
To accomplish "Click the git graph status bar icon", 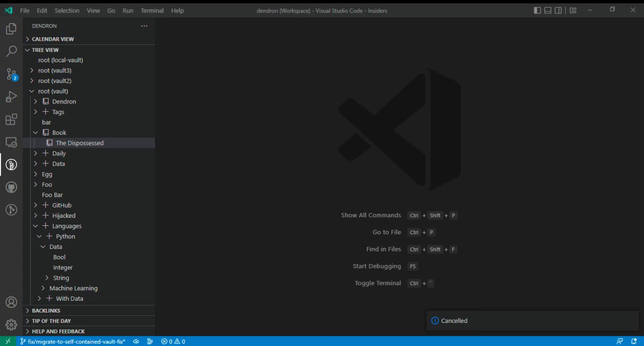I will tap(150, 341).
